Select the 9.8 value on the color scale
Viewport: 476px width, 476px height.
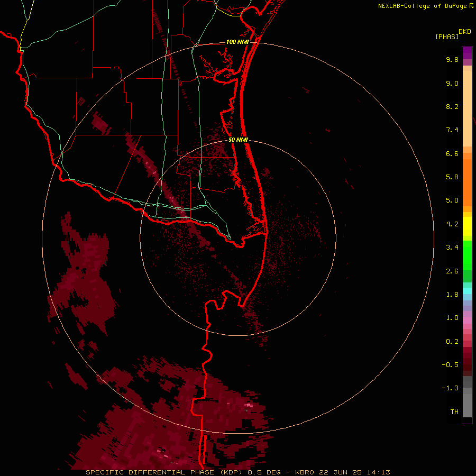[x=452, y=59]
